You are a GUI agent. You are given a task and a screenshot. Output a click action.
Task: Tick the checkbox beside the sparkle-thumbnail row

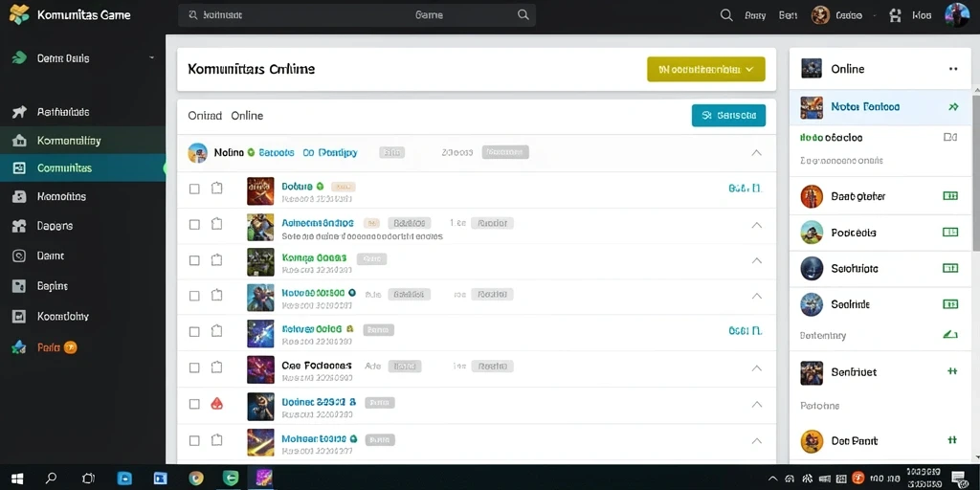[194, 332]
